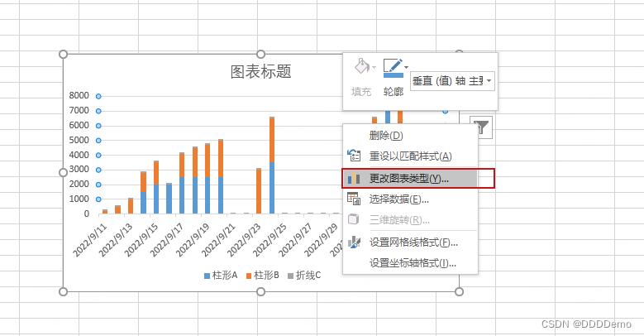Click the gray 折线C legend swatch
This screenshot has height=336, width=644.
pyautogui.click(x=291, y=276)
